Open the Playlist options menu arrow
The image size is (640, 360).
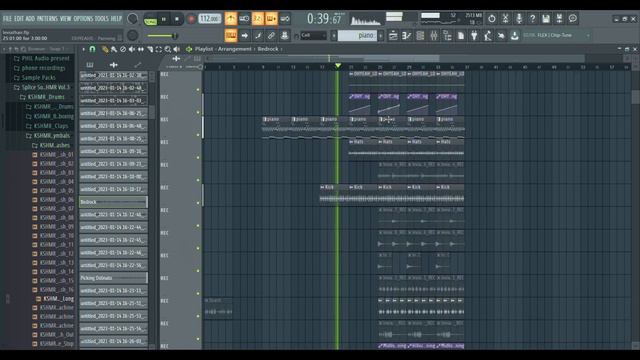tap(83, 49)
